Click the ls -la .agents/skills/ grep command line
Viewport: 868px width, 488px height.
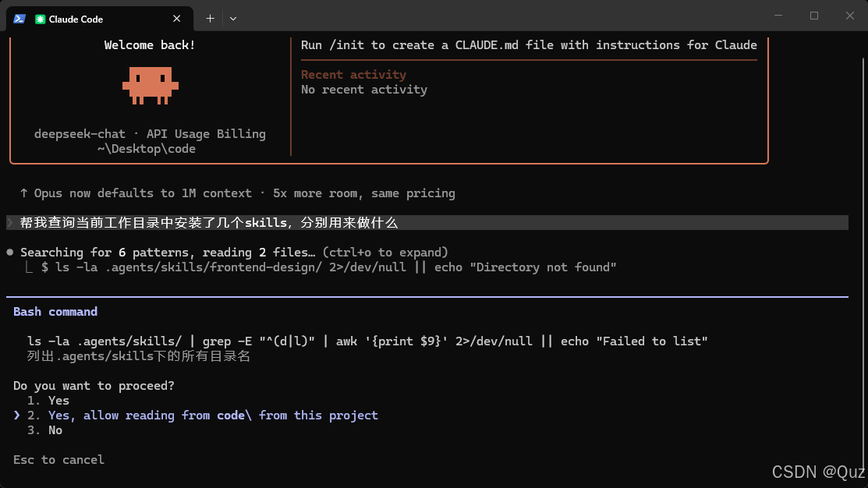click(367, 341)
